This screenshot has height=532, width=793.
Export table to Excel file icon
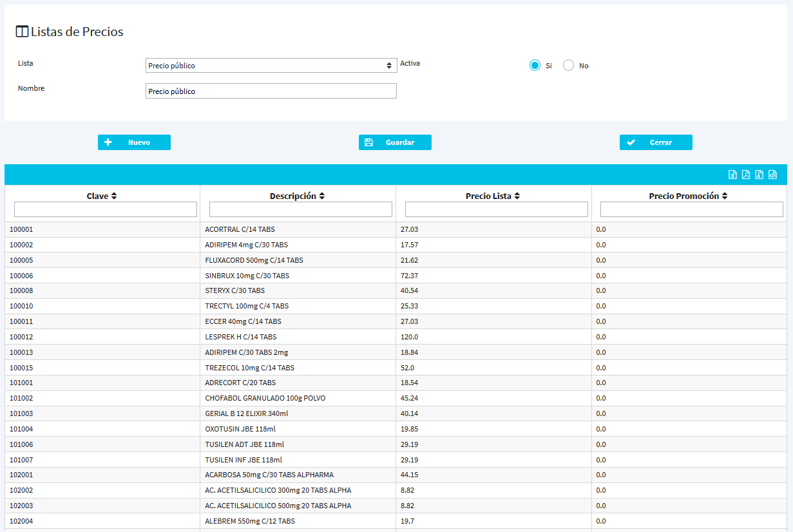click(x=732, y=175)
